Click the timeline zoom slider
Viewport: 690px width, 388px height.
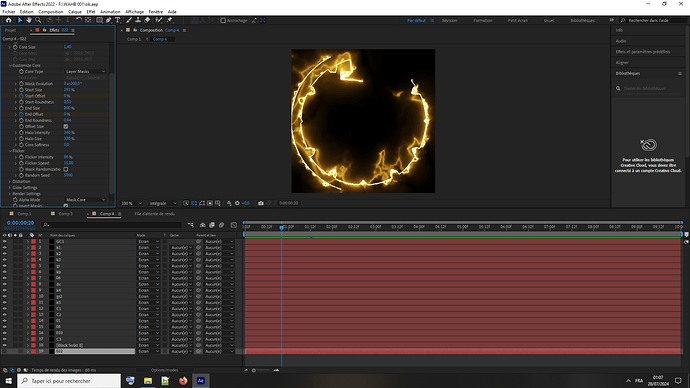[261, 370]
